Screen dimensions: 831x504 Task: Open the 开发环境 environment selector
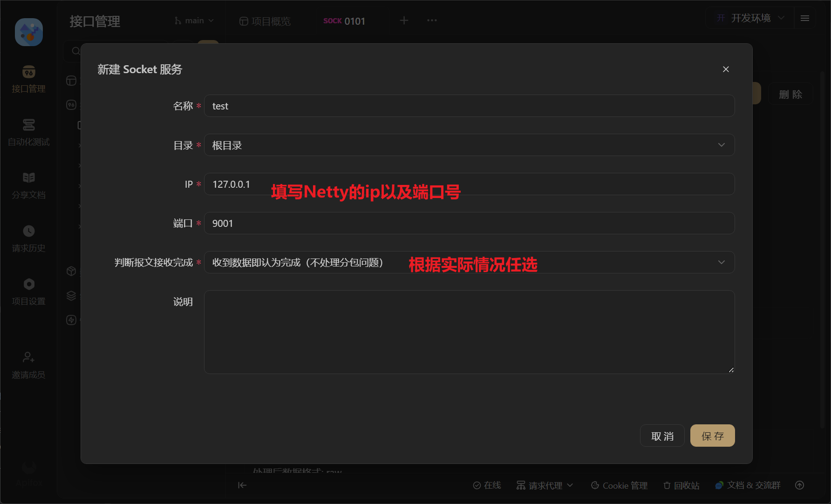tap(750, 18)
